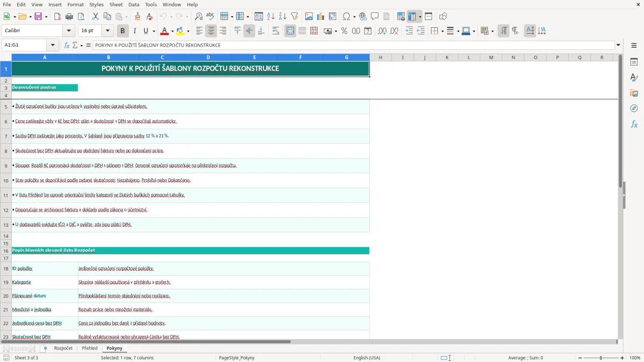
Task: Click the Save document icon
Action: (x=38, y=17)
